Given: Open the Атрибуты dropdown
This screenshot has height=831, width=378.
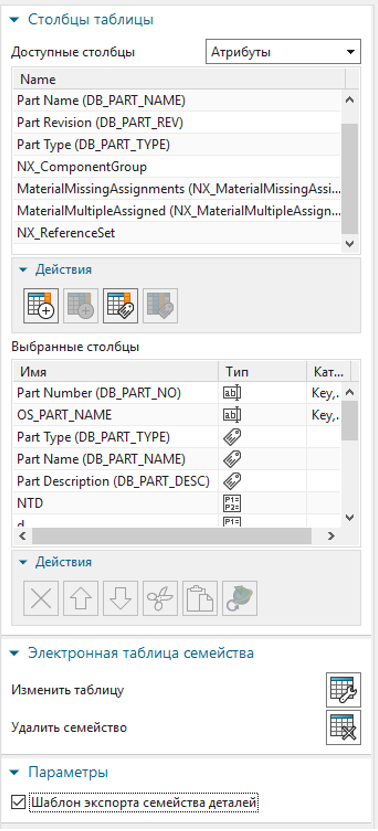Looking at the screenshot, I should [x=283, y=52].
